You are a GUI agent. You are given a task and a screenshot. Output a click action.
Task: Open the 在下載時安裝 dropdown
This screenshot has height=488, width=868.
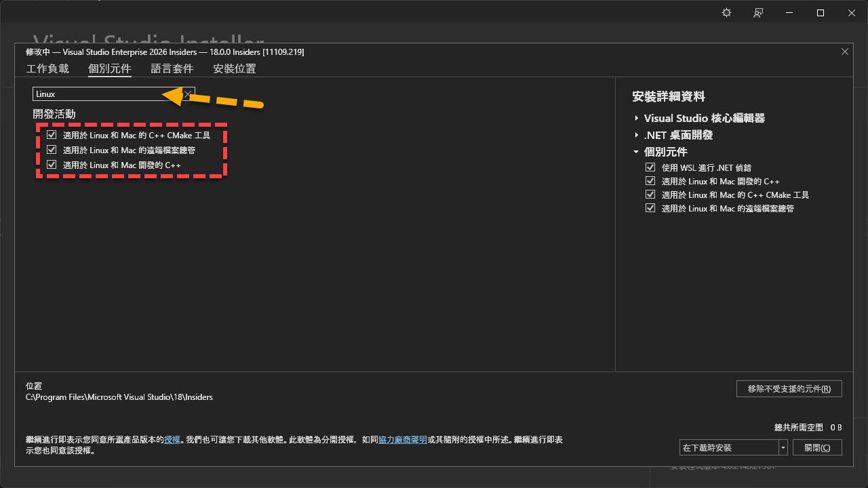783,448
